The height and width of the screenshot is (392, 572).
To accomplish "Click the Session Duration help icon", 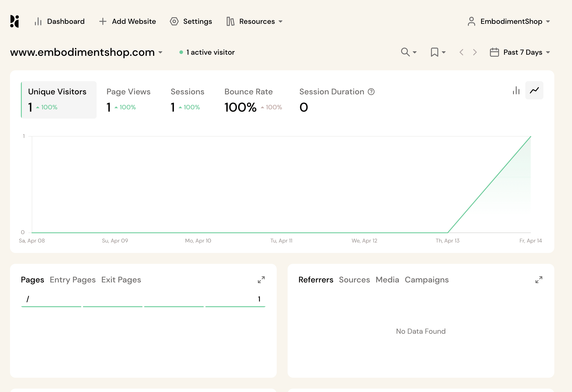I will (371, 92).
